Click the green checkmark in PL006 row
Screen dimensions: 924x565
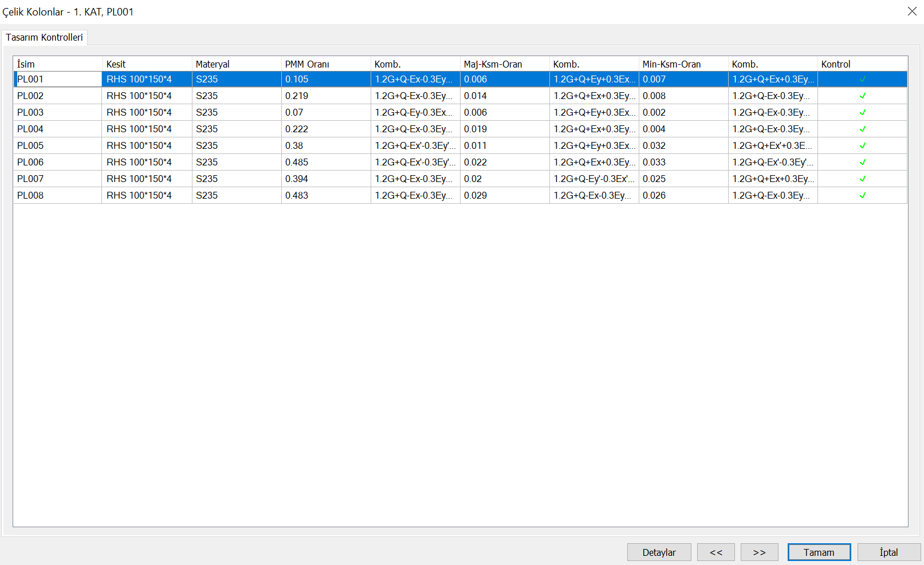862,162
